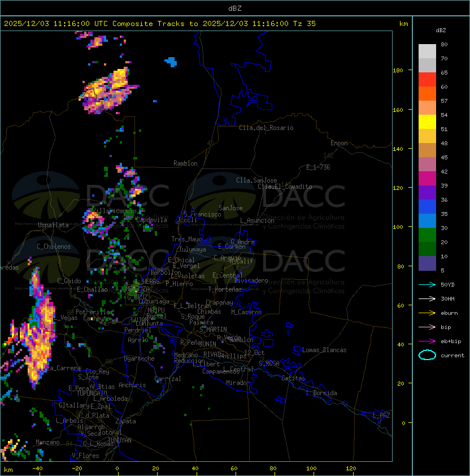
Task: Click the 'Perdriel' map label
Action: pyautogui.click(x=138, y=330)
